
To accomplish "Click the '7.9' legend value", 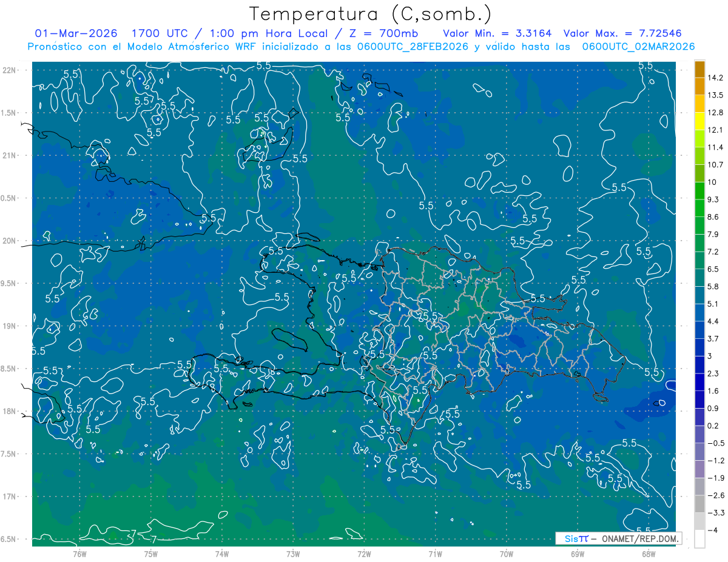I will tap(713, 234).
